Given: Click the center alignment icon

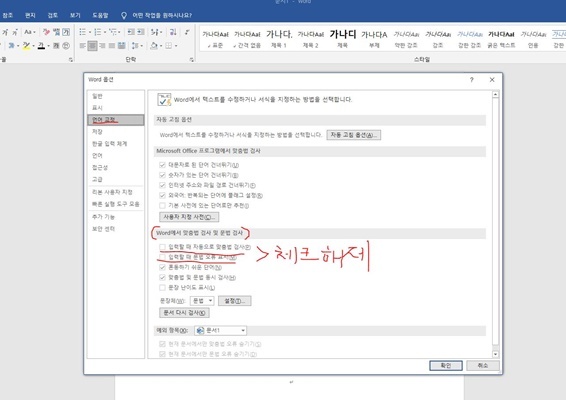Looking at the screenshot, I should click(x=92, y=46).
